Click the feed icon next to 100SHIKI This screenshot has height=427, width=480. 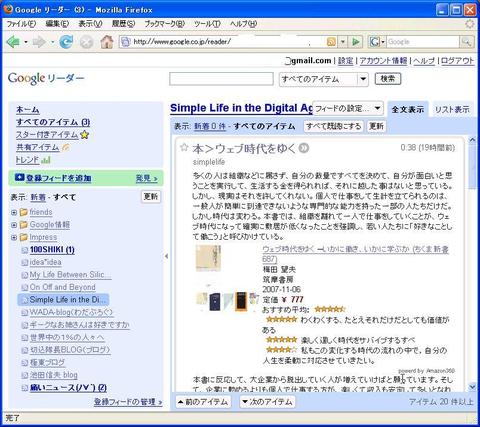24,250
